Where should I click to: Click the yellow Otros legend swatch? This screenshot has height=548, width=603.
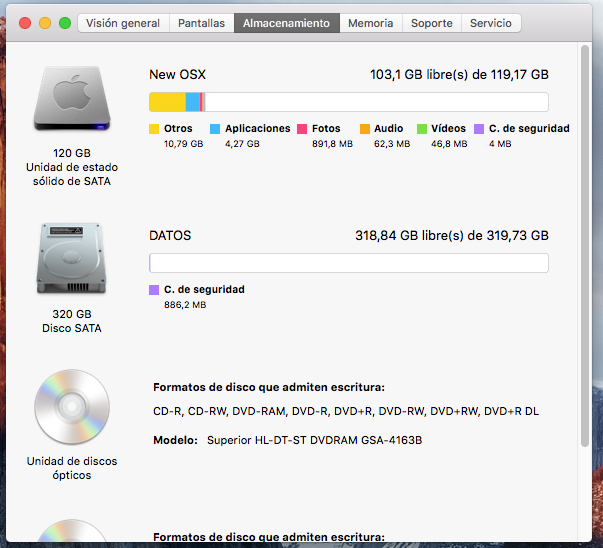coord(154,129)
